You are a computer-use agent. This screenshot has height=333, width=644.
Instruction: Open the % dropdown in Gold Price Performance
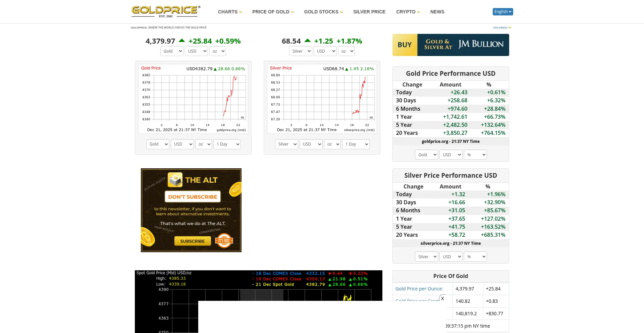pyautogui.click(x=475, y=155)
